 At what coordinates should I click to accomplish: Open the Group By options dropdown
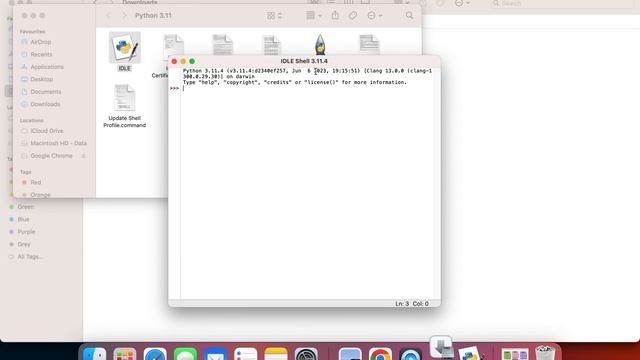pos(314,16)
